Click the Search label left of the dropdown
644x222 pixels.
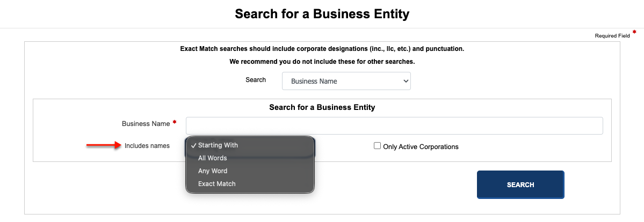pos(256,79)
